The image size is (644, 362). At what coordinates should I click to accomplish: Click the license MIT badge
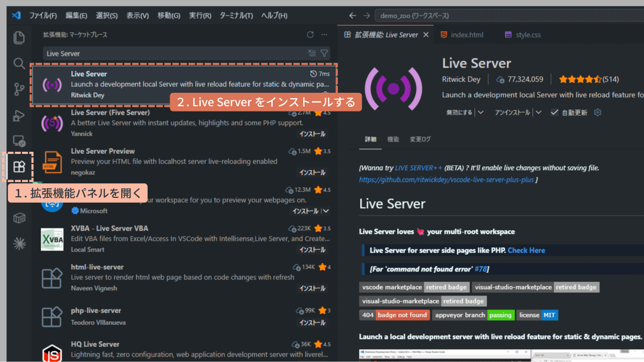click(x=537, y=315)
